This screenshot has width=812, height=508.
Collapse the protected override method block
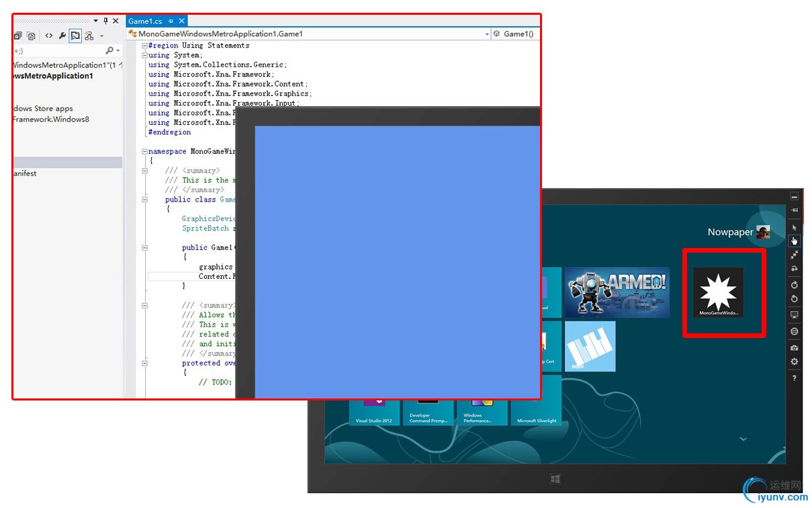[145, 363]
